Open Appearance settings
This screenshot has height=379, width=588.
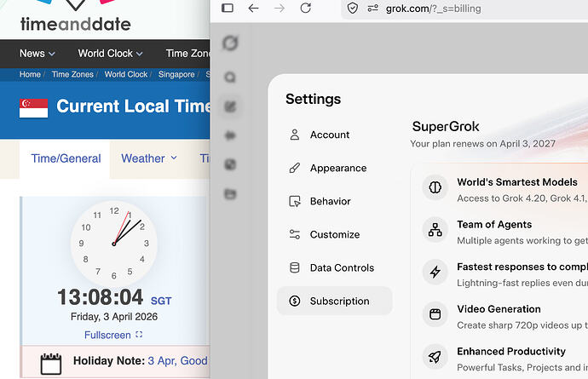coord(335,168)
